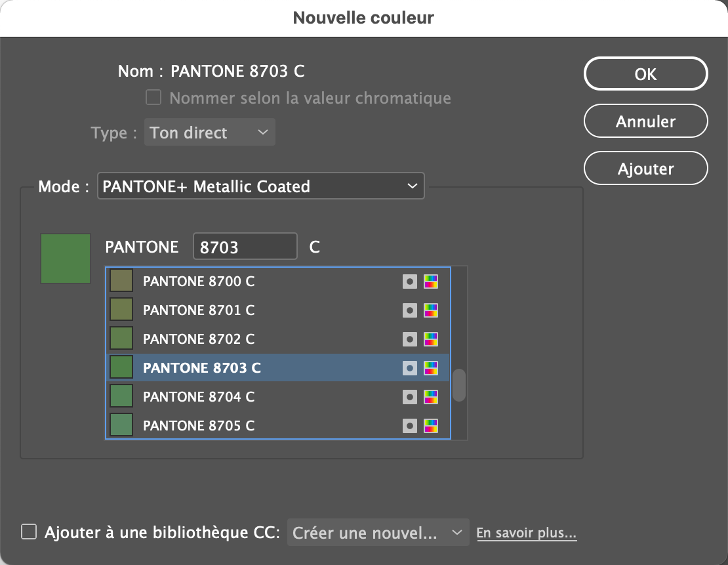Expand the Créer une nouvel... library dropdown

(378, 533)
